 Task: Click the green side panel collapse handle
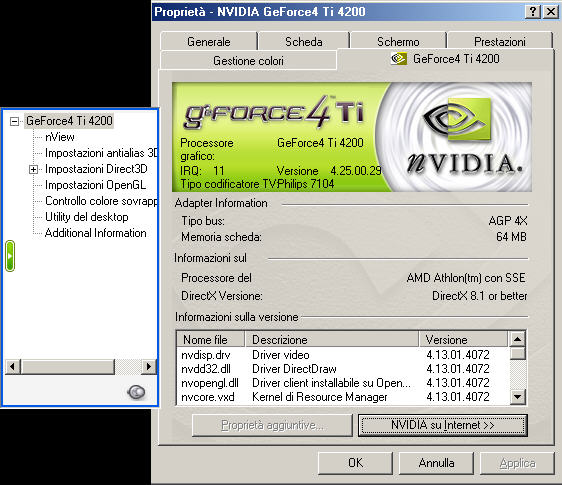tap(10, 256)
